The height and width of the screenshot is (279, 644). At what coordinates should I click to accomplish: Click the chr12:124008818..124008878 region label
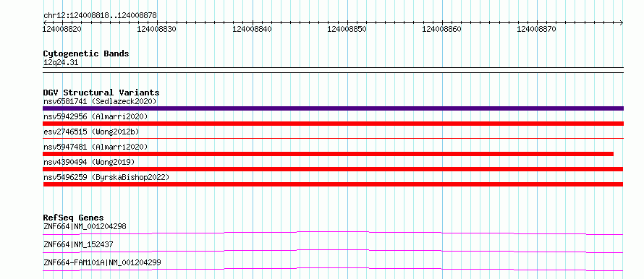pos(100,16)
